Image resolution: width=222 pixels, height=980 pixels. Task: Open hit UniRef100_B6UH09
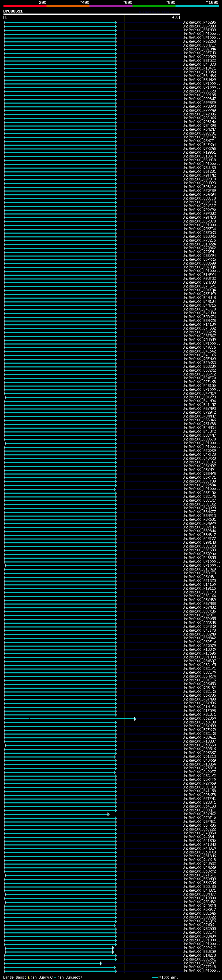(x=199, y=80)
